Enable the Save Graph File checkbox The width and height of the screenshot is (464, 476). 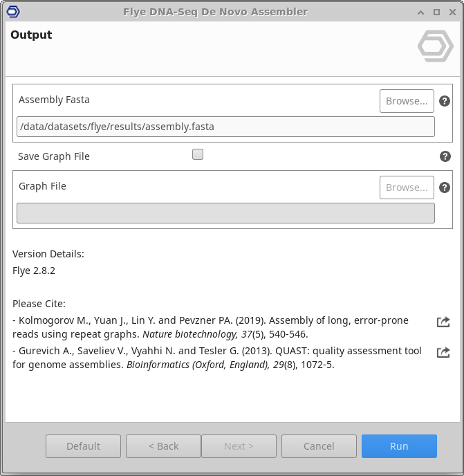pos(198,155)
